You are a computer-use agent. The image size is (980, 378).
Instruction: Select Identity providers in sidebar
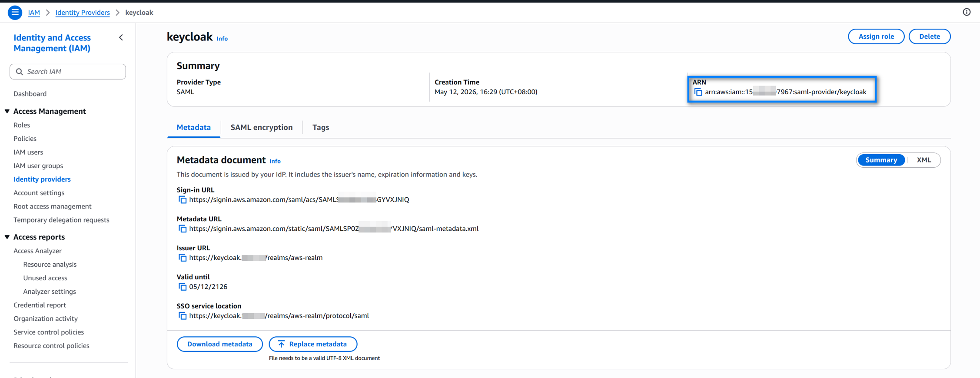[x=42, y=179]
